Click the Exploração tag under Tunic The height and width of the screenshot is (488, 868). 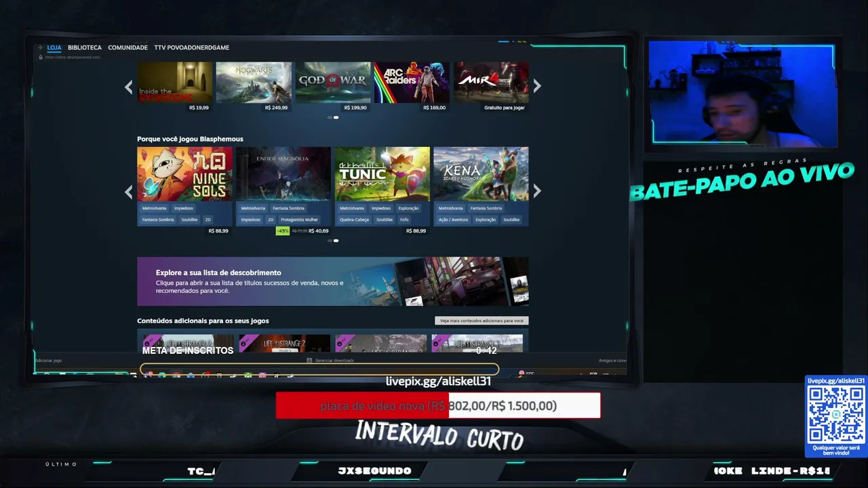[408, 208]
